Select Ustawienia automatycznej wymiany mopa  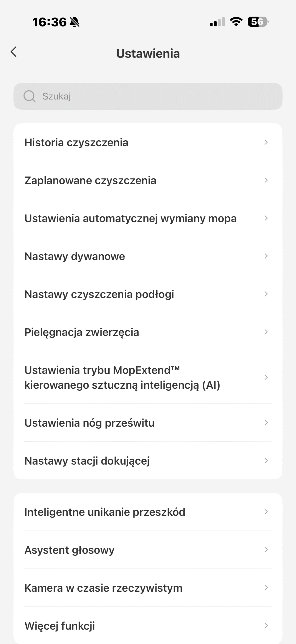tap(130, 218)
